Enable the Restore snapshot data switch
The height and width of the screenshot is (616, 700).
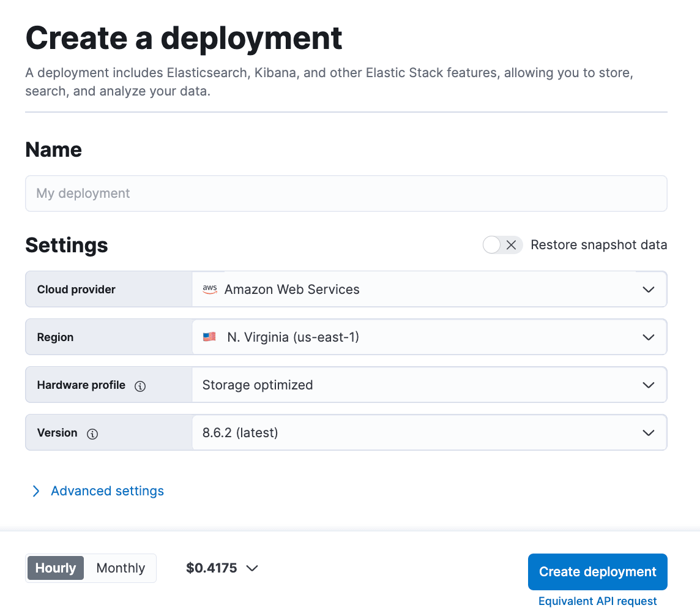pos(502,245)
